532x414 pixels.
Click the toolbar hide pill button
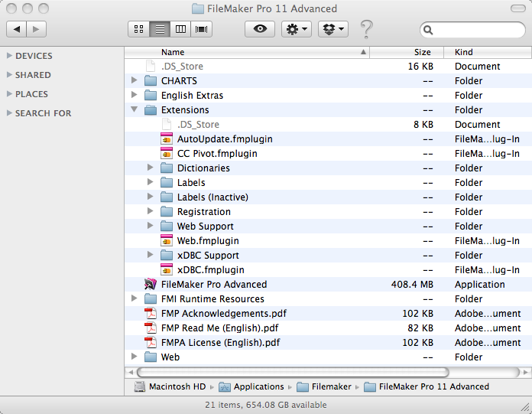pos(517,8)
